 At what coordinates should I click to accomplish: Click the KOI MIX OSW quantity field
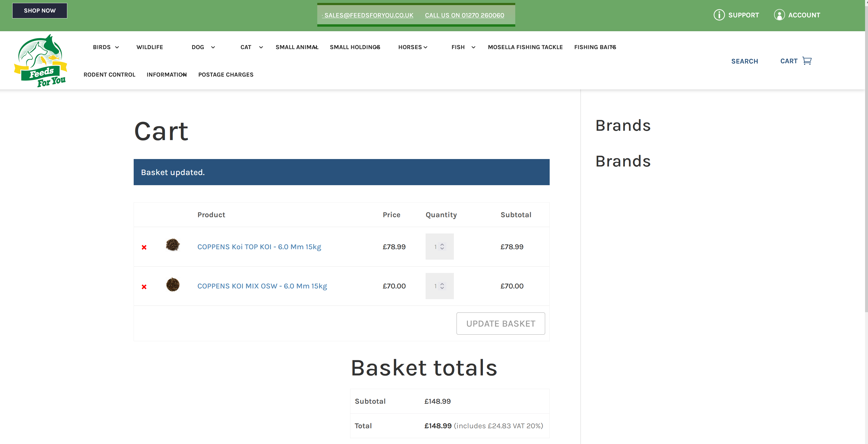coord(439,286)
